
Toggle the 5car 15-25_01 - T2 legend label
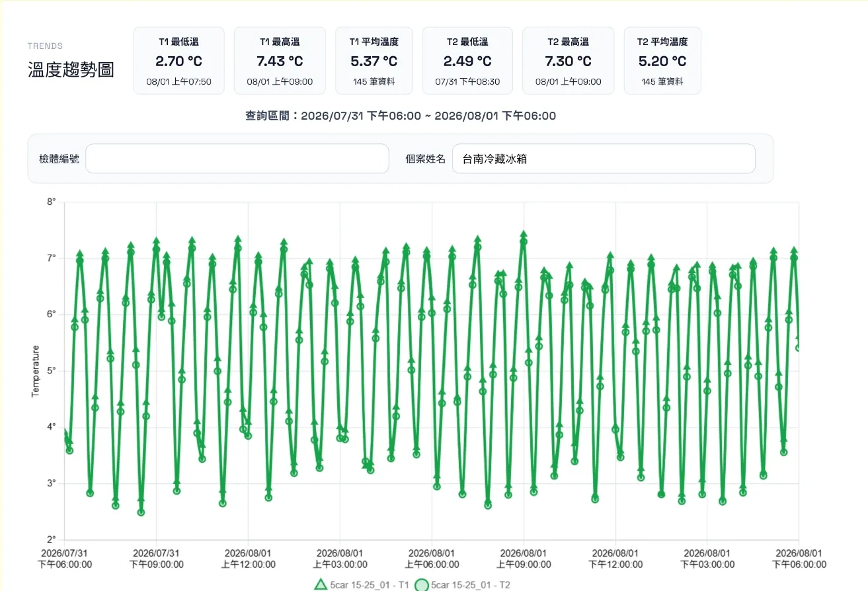coord(470,585)
